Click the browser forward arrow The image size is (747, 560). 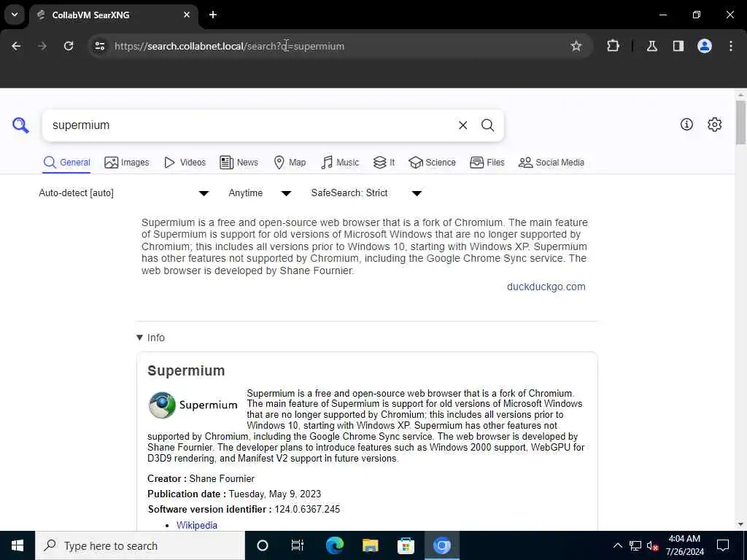pos(42,46)
